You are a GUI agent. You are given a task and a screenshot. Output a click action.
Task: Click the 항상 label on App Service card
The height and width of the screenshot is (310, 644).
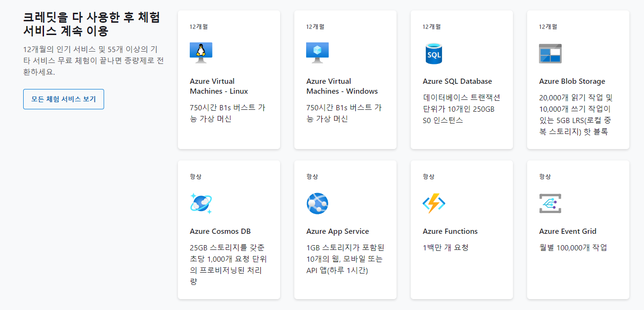pyautogui.click(x=312, y=177)
